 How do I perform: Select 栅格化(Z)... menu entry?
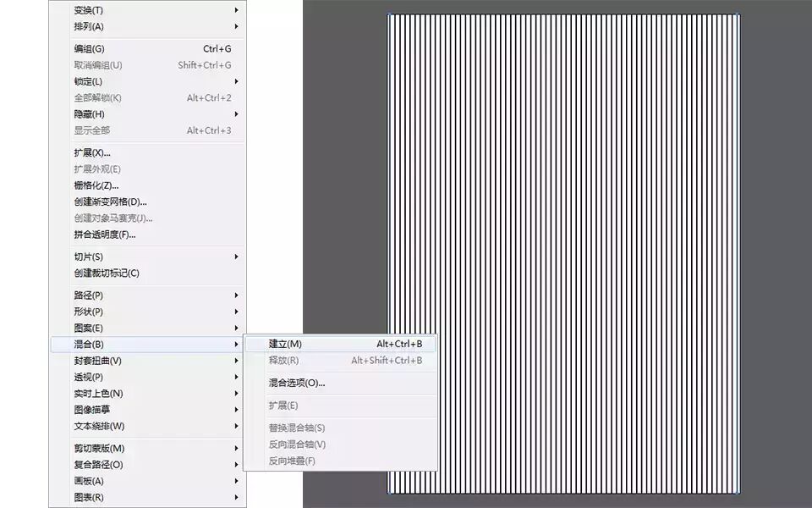tap(147, 185)
